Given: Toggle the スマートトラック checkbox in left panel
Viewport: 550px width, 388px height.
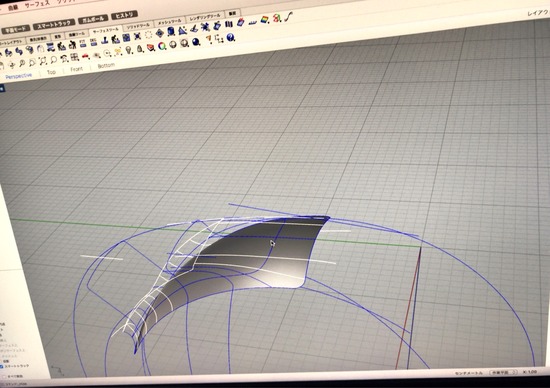Looking at the screenshot, I should coord(2,367).
